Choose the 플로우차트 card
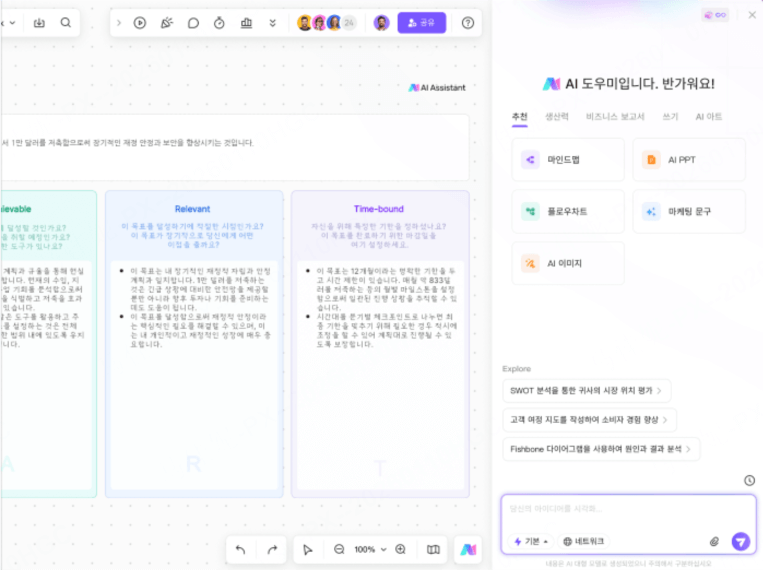Screen dimensions: 764x570 568,211
